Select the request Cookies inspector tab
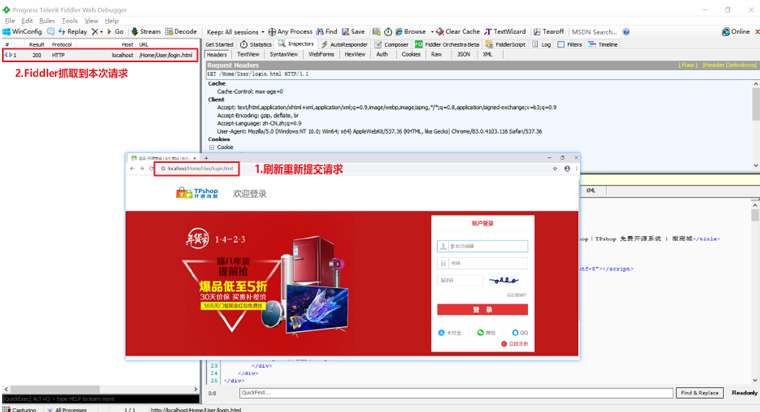Viewport: 760px width, 412px height. tap(411, 54)
